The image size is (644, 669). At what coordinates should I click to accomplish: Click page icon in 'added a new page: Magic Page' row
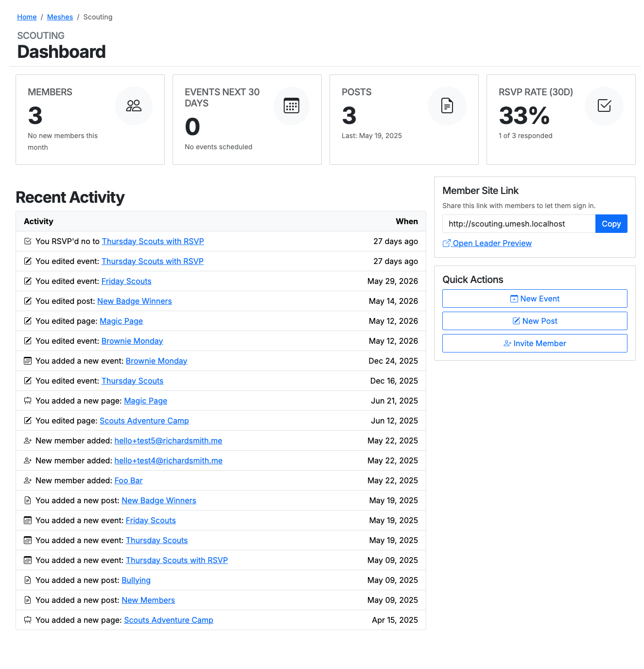[x=28, y=401]
